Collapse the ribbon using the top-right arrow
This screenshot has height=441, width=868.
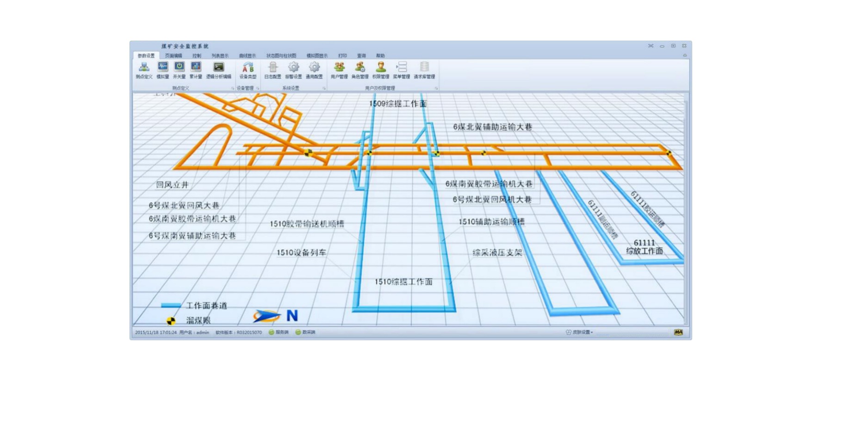pyautogui.click(x=685, y=55)
